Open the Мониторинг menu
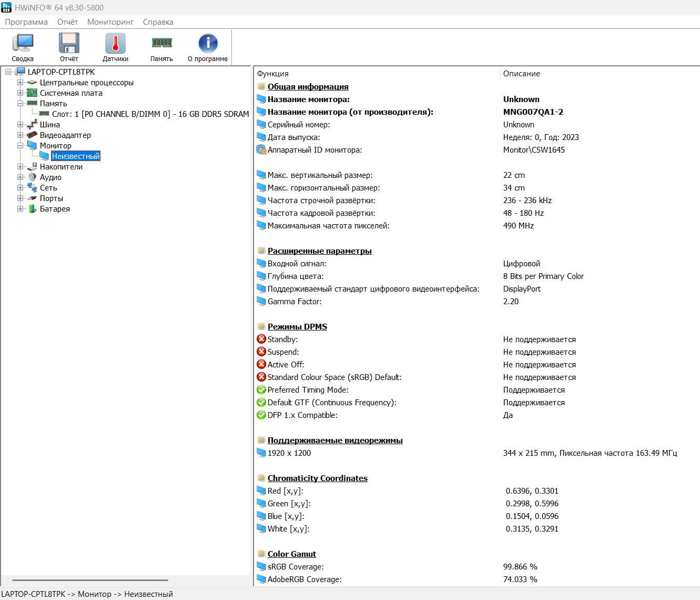This screenshot has width=700, height=600. click(110, 22)
